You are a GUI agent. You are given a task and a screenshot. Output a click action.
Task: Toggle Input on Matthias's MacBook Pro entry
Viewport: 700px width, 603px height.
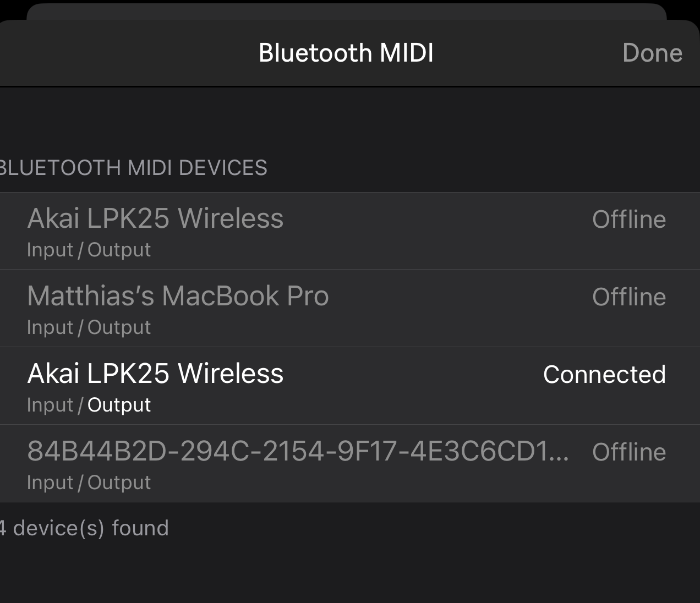[x=50, y=327]
